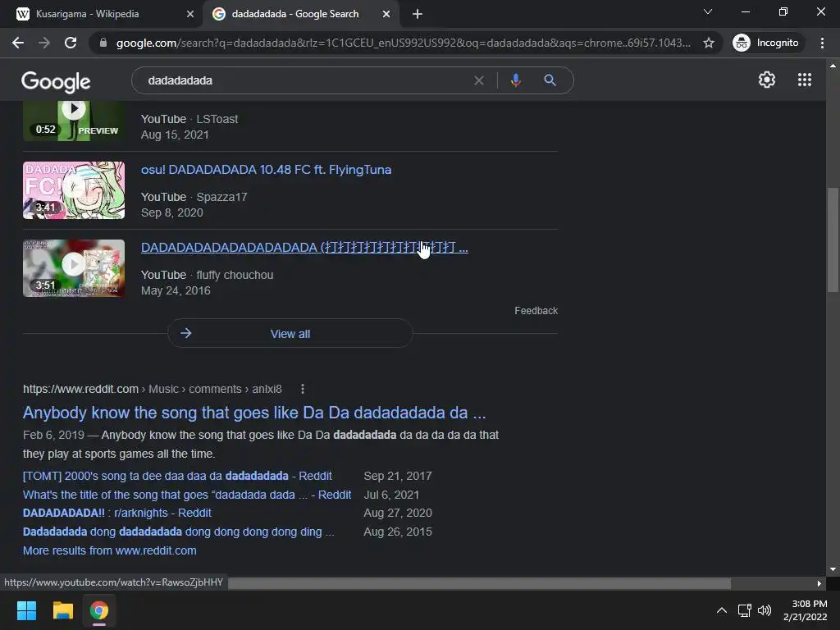Image resolution: width=840 pixels, height=630 pixels.
Task: Open options dots beside reddit.com result
Action: click(303, 389)
